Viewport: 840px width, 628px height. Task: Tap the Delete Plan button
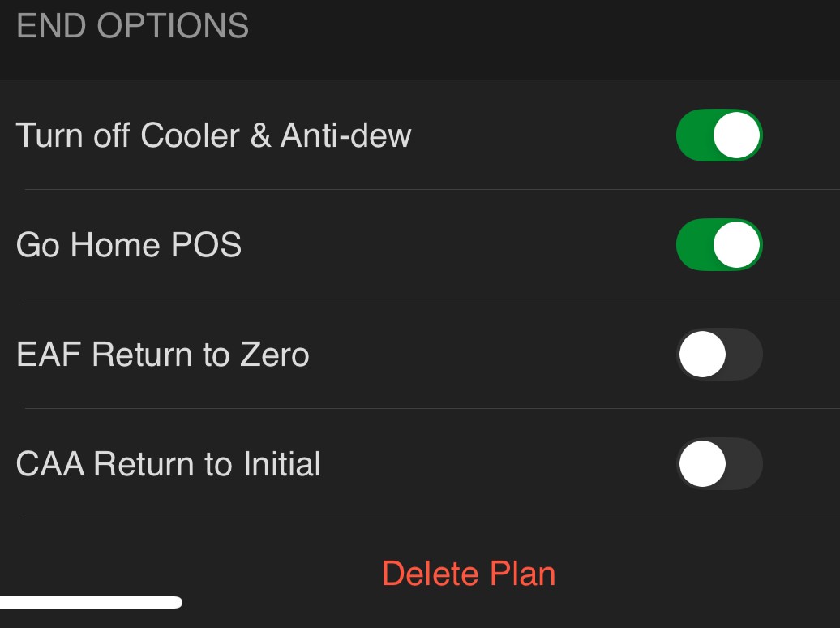[x=468, y=574]
